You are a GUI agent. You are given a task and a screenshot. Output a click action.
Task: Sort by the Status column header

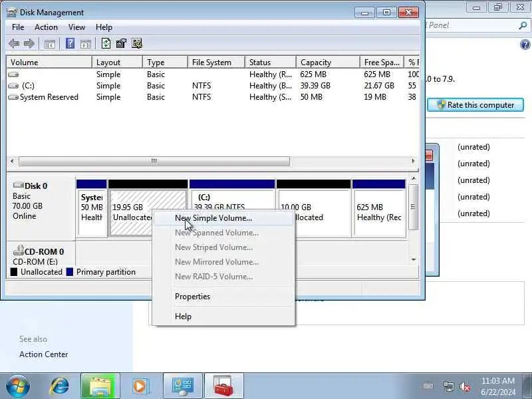[x=271, y=63]
